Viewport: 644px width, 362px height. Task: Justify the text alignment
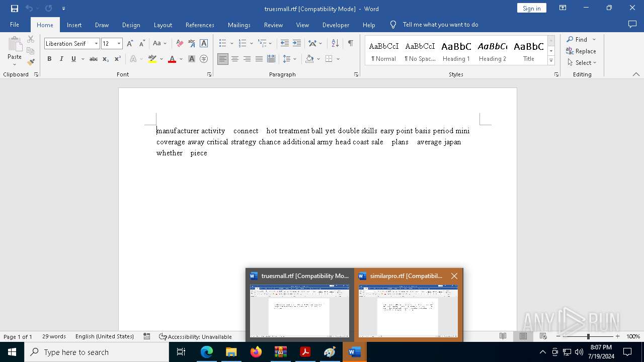click(259, 59)
